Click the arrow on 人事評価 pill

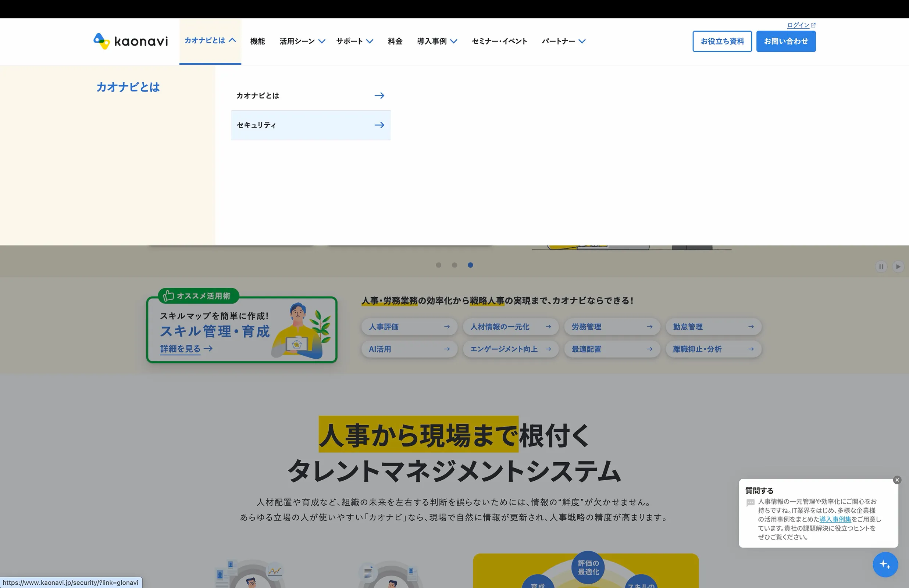[x=447, y=327]
